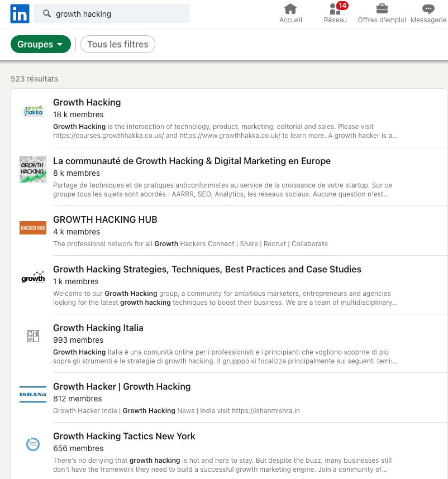The height and width of the screenshot is (479, 448).
Task: Open the Réseau network icon
Action: 335,9
